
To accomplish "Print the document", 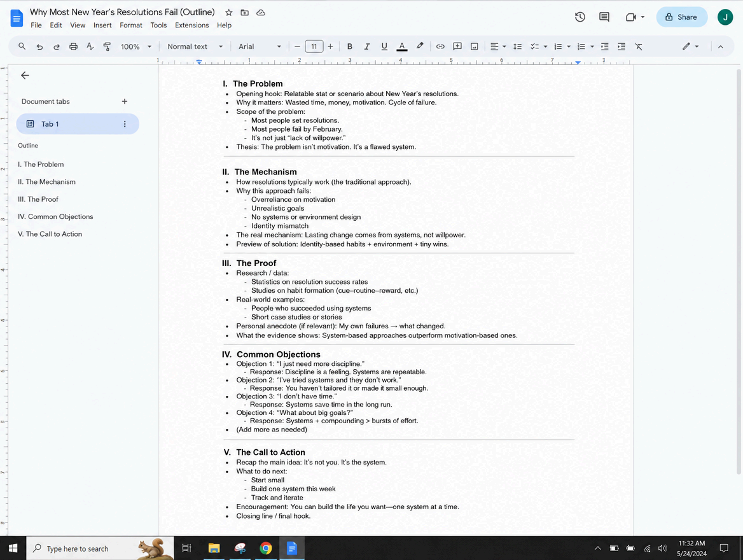I will (x=73, y=46).
